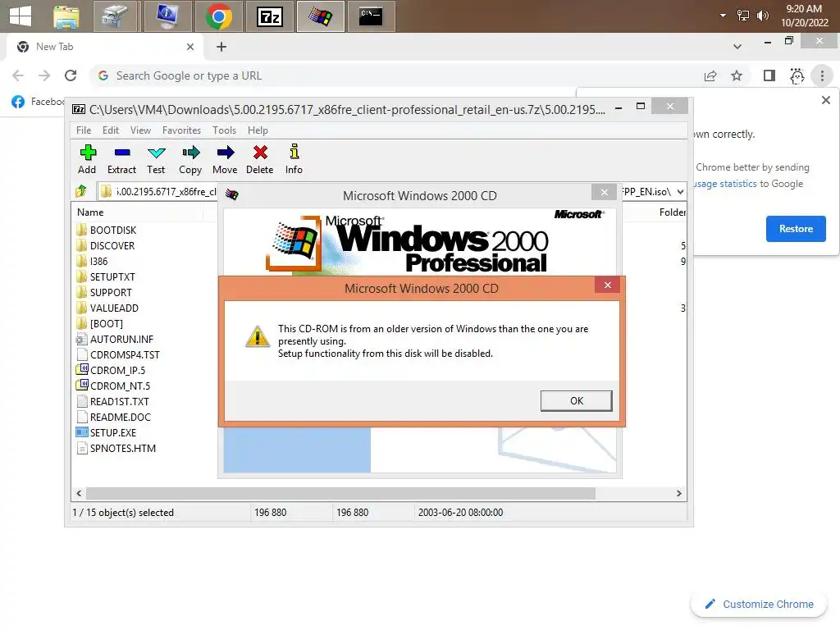Expand the 7-Zip address path dropdown
The width and height of the screenshot is (840, 630).
point(680,191)
